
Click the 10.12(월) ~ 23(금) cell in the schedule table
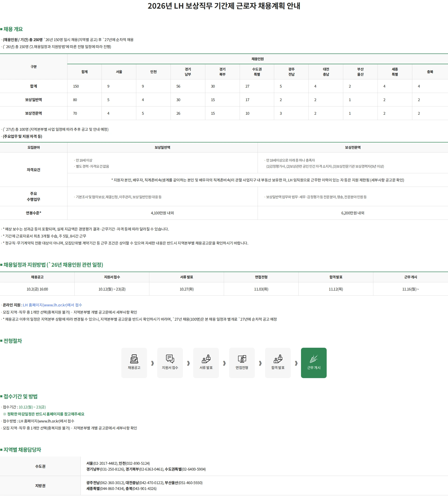click(x=112, y=289)
